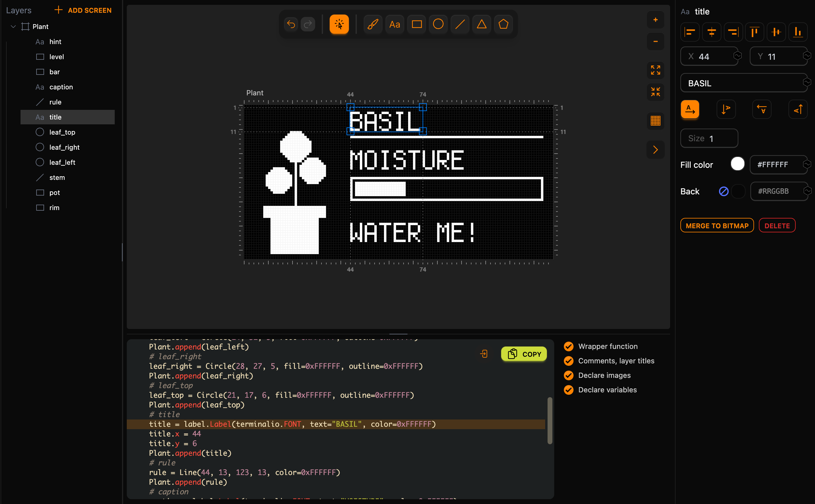Click the align left edges icon
The height and width of the screenshot is (504, 815).
690,32
